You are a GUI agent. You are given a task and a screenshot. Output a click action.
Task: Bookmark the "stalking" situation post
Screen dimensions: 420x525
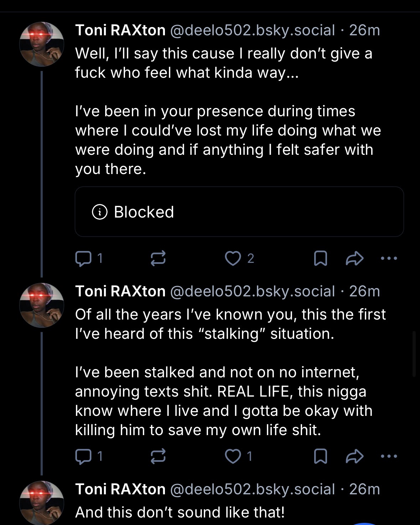[320, 456]
